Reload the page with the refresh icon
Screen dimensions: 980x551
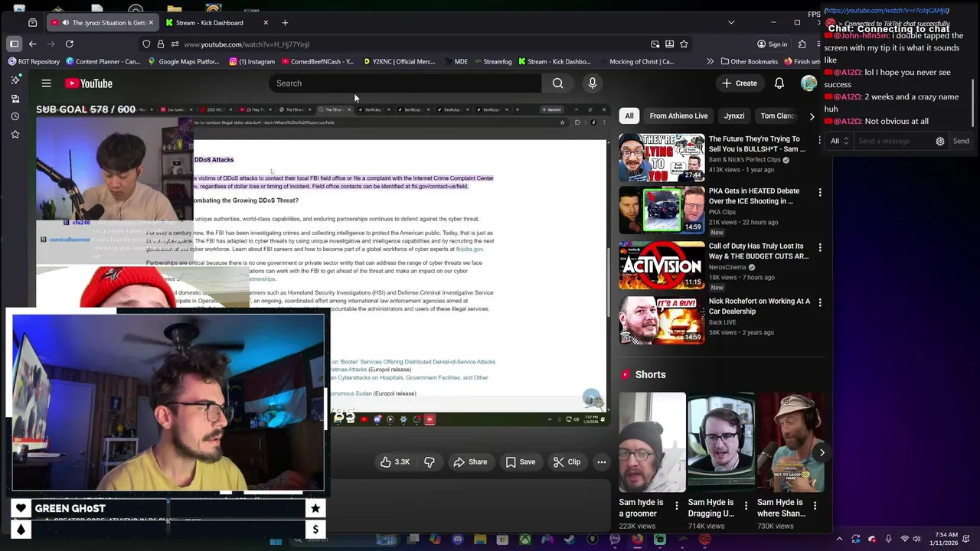pos(69,44)
